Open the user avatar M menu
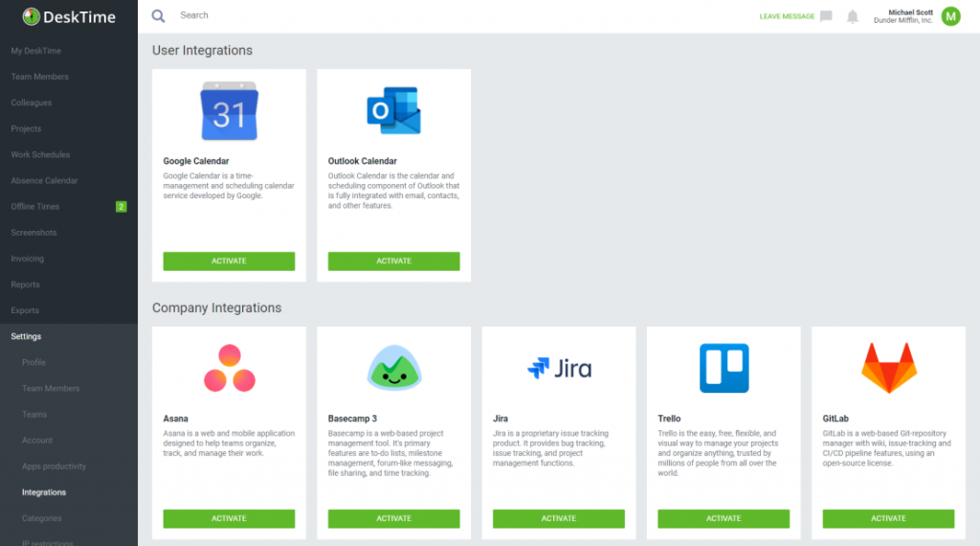 click(950, 16)
